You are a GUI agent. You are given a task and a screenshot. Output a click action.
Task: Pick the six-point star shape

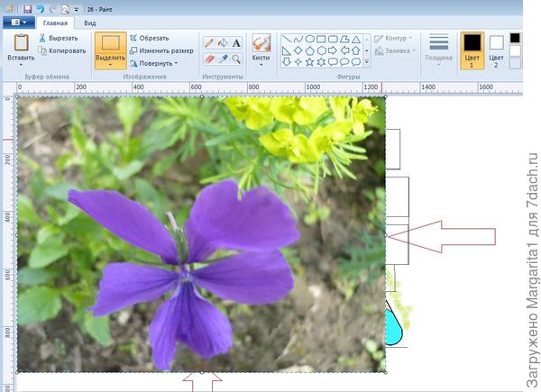[x=321, y=62]
